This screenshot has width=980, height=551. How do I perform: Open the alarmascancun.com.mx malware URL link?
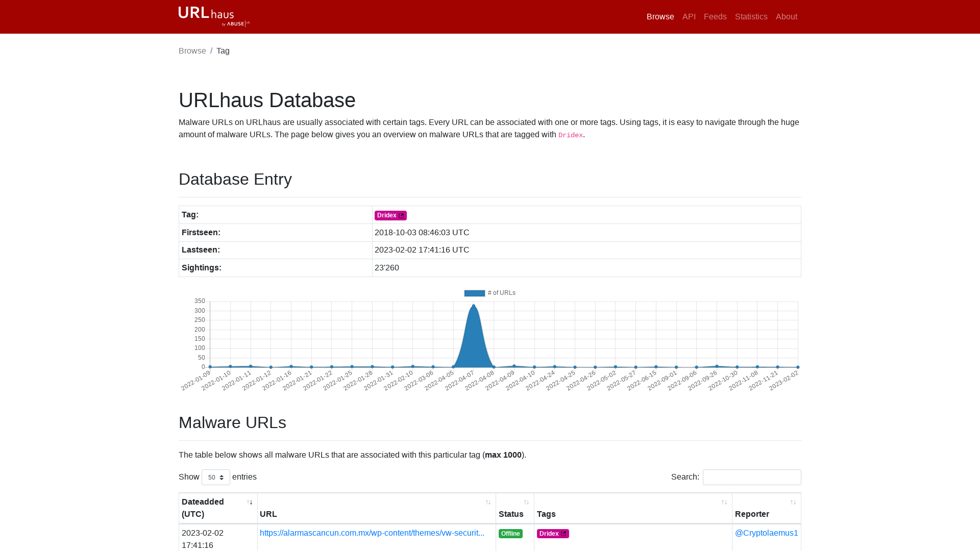click(372, 533)
